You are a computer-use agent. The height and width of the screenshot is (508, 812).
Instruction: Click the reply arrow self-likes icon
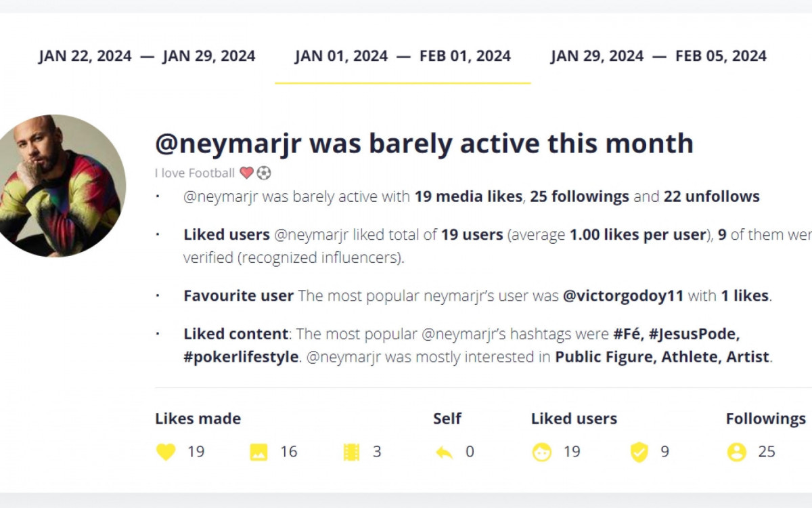coord(444,452)
